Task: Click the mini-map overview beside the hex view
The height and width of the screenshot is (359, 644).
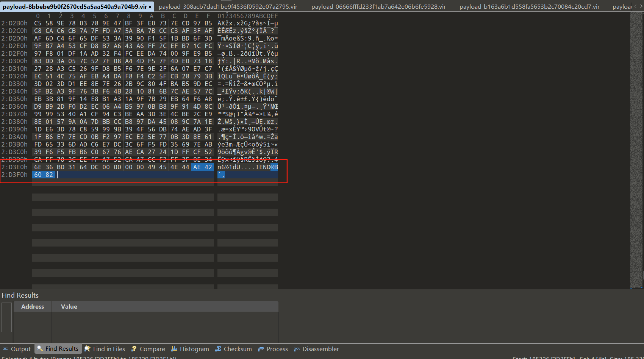Action: tap(636, 151)
